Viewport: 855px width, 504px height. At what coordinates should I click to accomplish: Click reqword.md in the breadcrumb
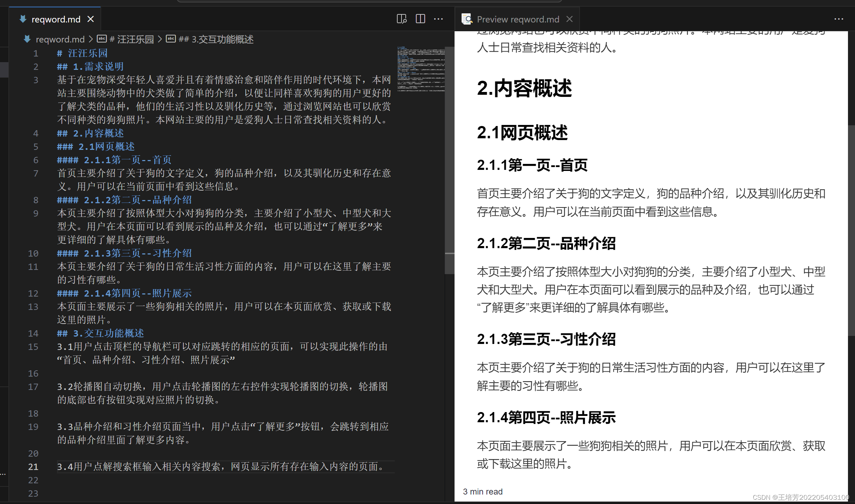coord(60,39)
